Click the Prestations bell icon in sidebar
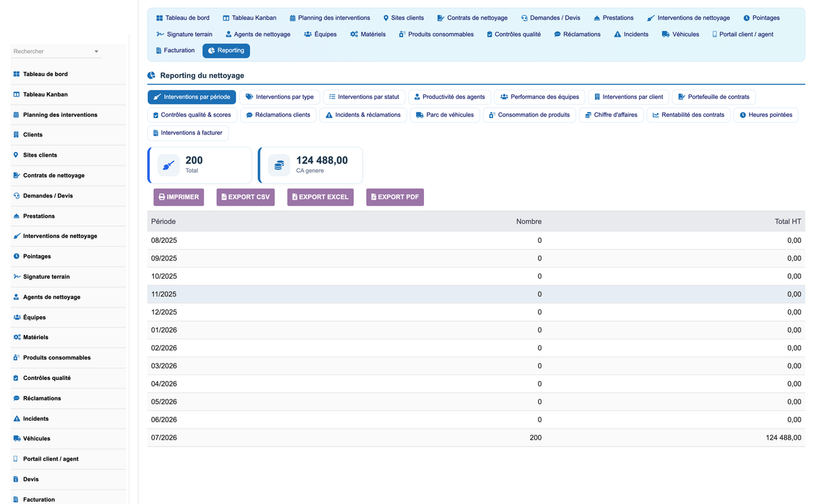The image size is (814, 504). click(x=16, y=216)
